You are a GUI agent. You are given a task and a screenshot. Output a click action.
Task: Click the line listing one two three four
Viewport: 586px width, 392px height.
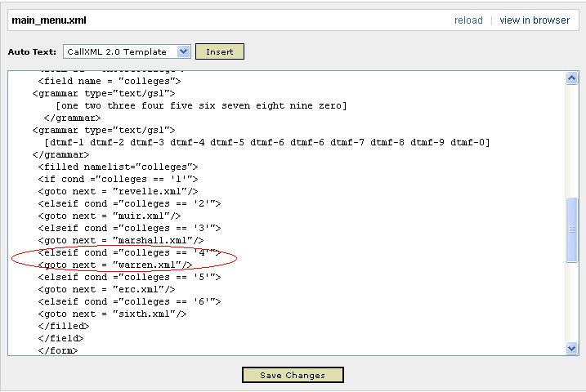coord(201,105)
